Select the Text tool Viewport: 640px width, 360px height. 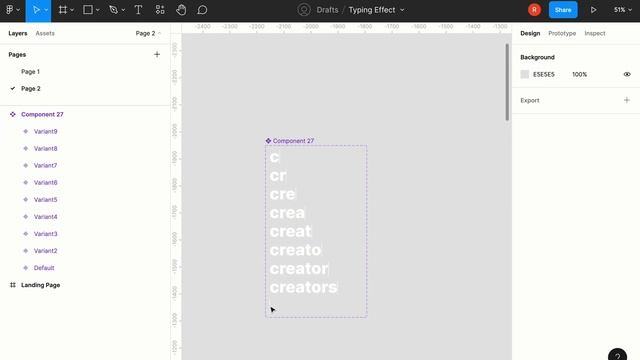tap(138, 10)
